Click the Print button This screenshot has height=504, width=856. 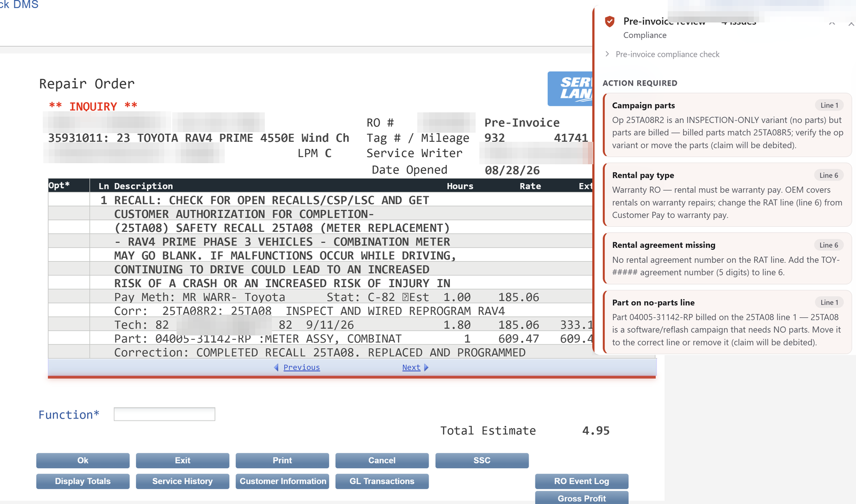pyautogui.click(x=282, y=461)
